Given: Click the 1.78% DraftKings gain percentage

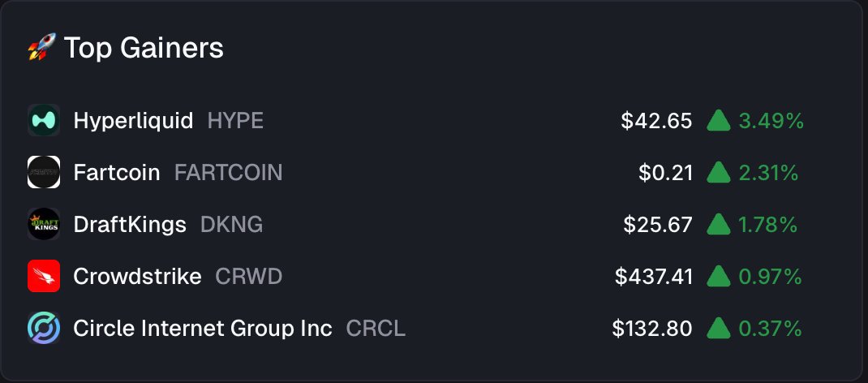Looking at the screenshot, I should tap(768, 225).
